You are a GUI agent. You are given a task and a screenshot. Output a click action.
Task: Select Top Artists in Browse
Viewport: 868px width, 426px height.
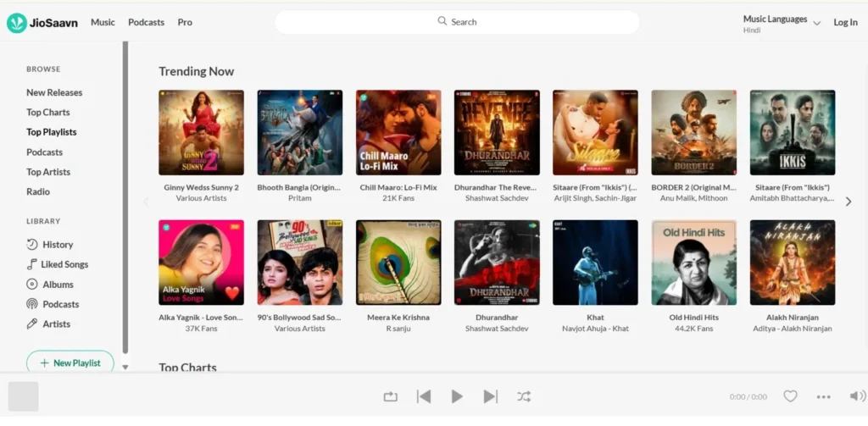point(48,172)
